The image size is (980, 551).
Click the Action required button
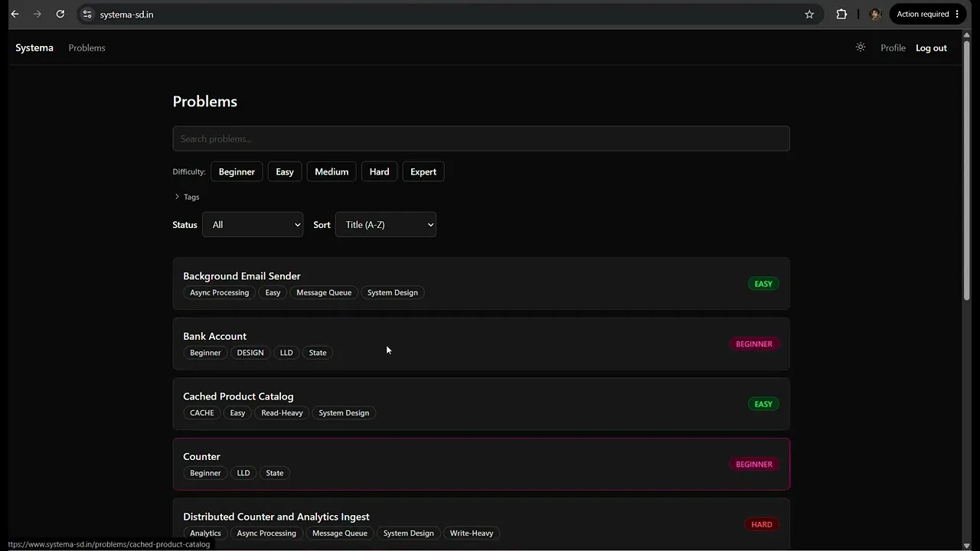click(928, 14)
